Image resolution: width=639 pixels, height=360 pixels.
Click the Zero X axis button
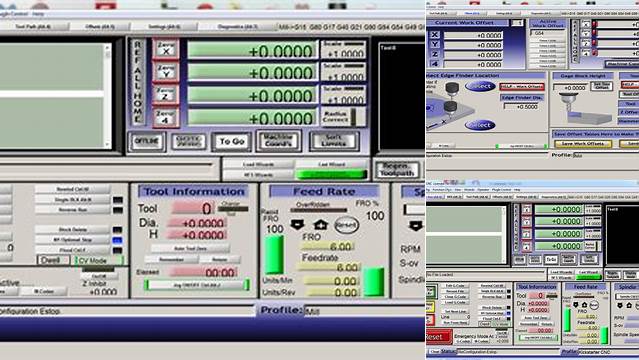[166, 50]
